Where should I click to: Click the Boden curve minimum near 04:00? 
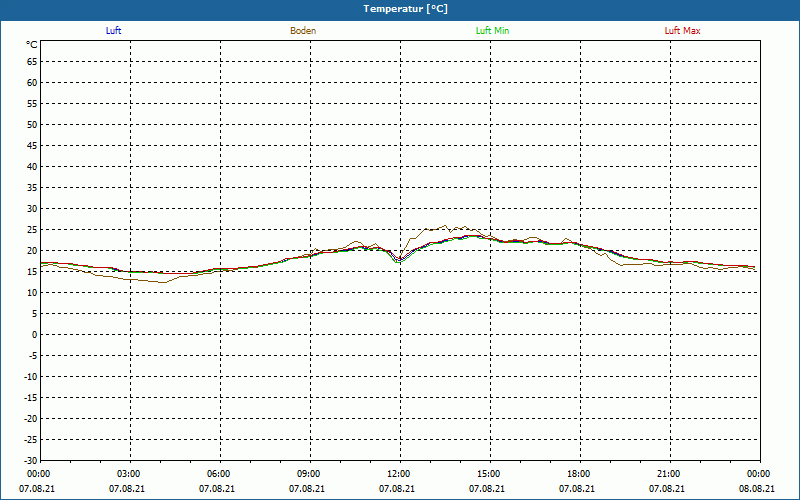(x=163, y=282)
